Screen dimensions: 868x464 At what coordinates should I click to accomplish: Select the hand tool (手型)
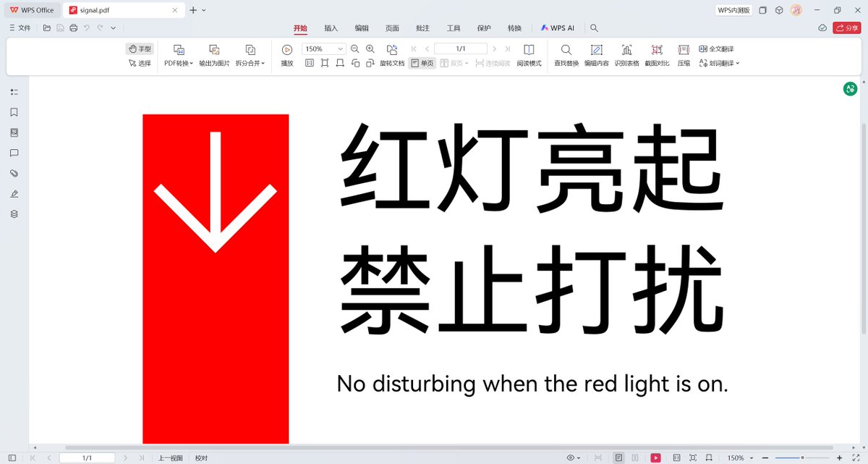(x=140, y=48)
